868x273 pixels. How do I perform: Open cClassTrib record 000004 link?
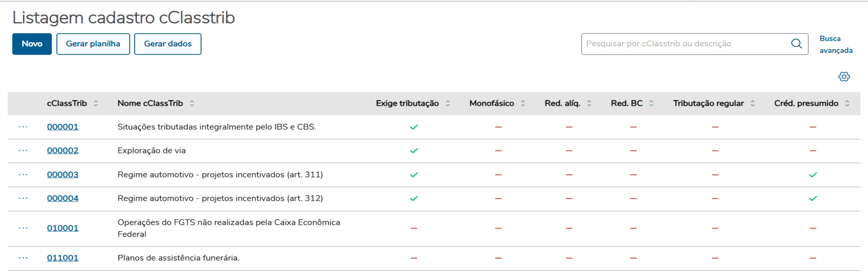pos(63,198)
